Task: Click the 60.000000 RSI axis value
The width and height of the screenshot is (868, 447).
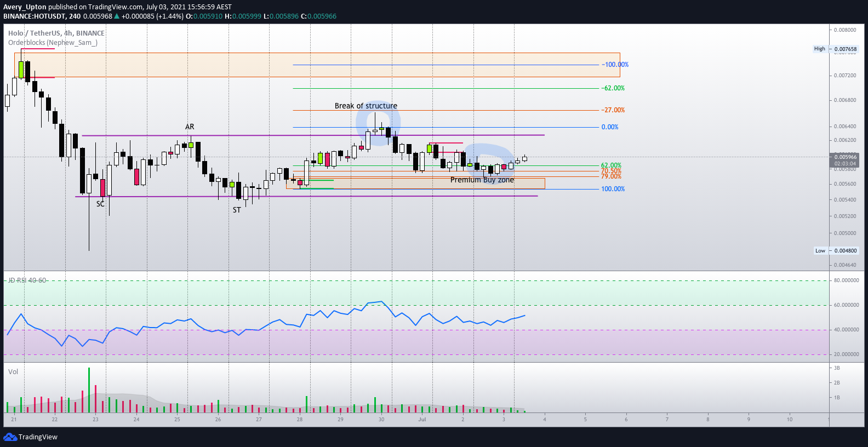Action: (846, 305)
